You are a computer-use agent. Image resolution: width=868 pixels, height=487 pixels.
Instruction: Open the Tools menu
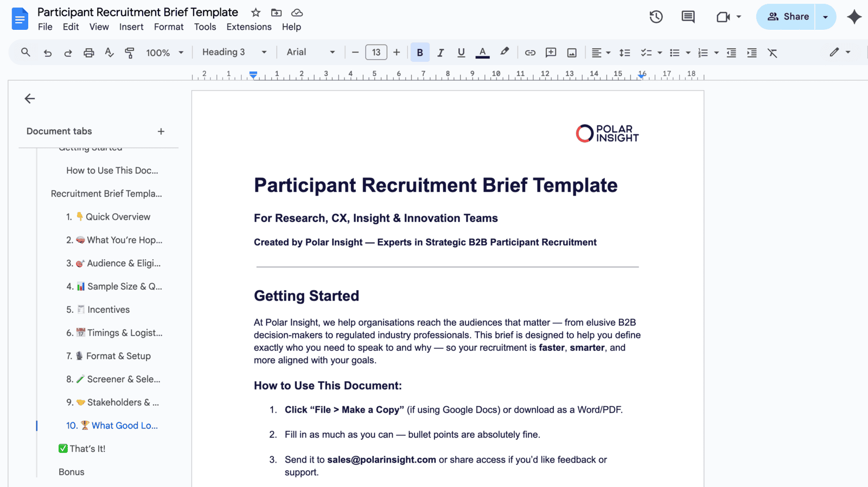pyautogui.click(x=205, y=27)
